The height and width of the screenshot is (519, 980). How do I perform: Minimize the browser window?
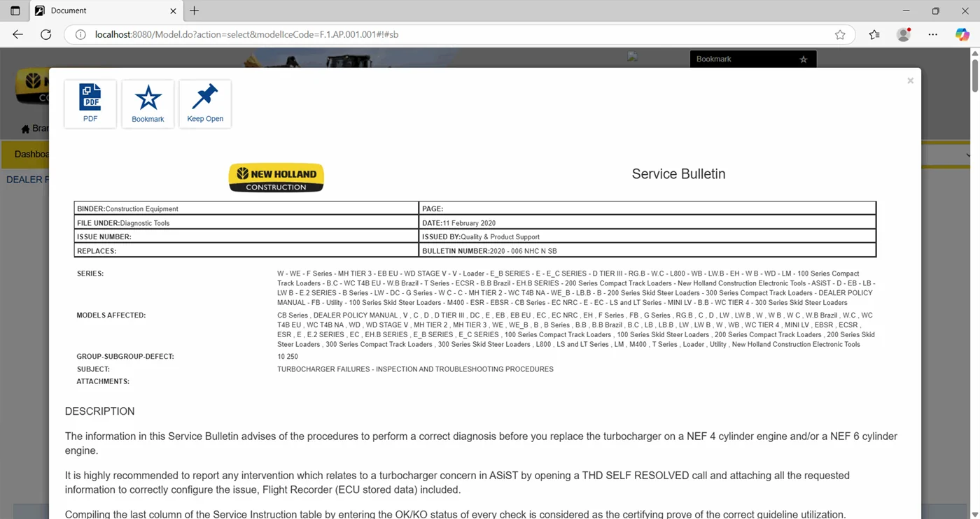pos(906,10)
